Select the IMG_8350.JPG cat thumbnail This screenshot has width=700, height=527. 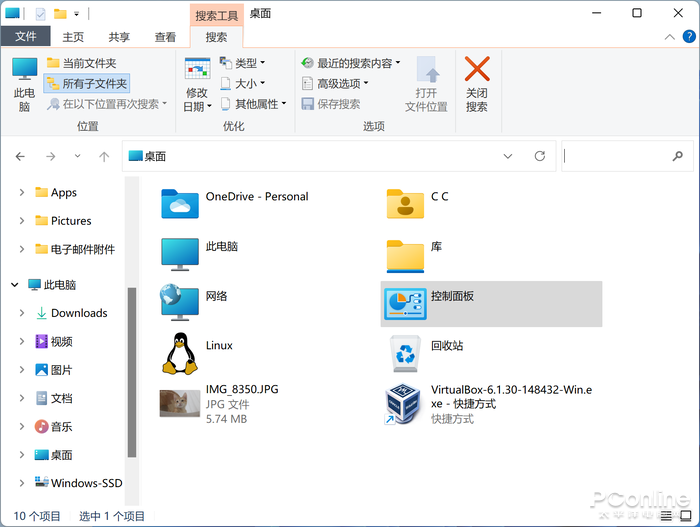point(179,403)
